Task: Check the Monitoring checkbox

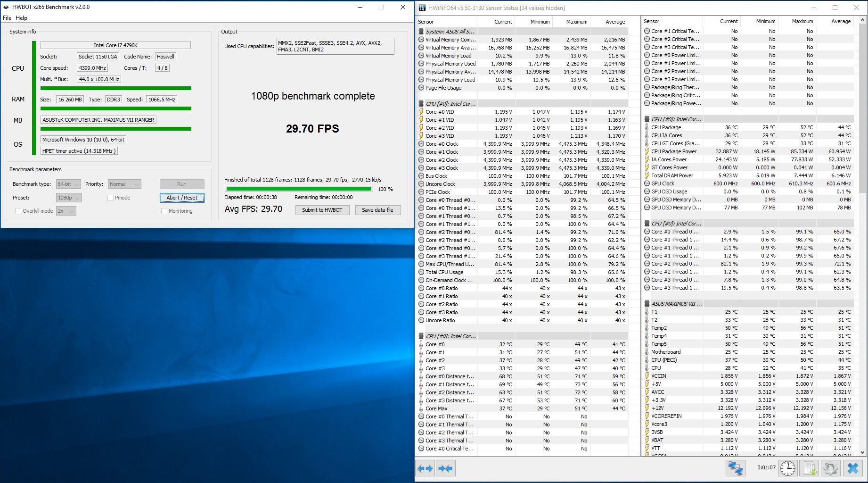Action: 164,211
